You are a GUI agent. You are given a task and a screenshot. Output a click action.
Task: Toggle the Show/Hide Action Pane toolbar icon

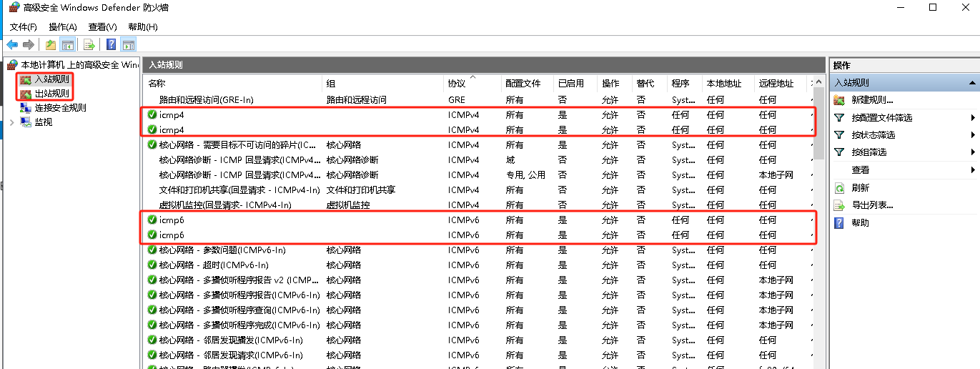(x=129, y=45)
